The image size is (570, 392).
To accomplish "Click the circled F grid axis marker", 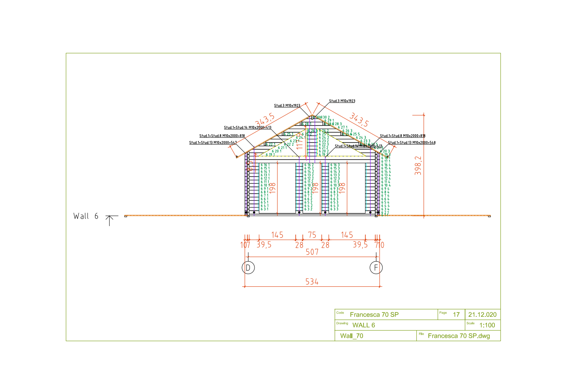I will pos(376,268).
